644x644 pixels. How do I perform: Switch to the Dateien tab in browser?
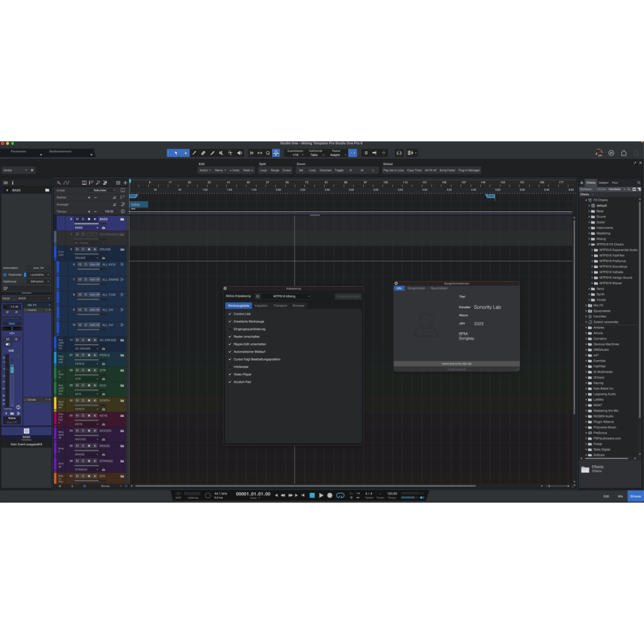[x=604, y=182]
